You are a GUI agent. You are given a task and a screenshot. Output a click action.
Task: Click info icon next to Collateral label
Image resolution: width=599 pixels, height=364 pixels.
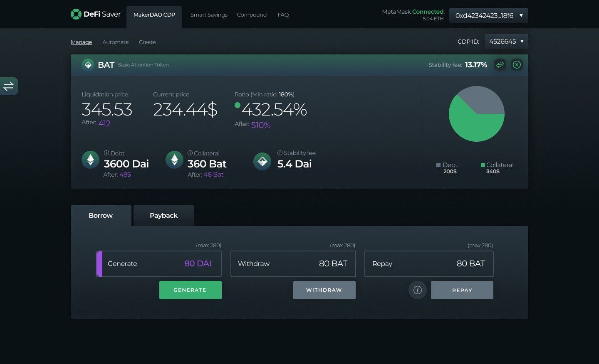pyautogui.click(x=190, y=153)
